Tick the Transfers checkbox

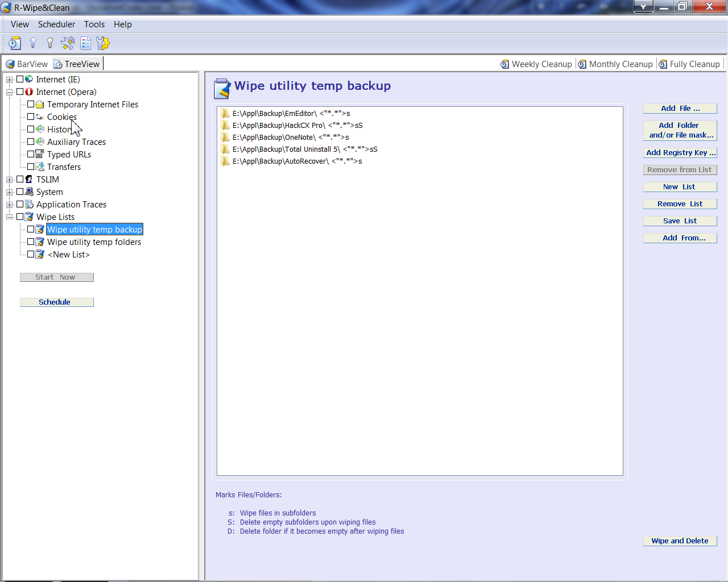pos(31,167)
